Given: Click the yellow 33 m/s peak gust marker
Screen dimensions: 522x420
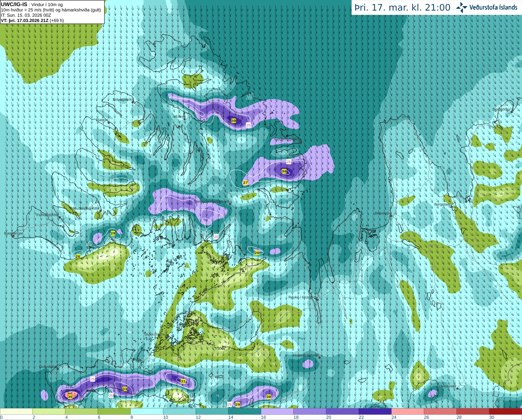Looking at the screenshot, I should point(125,389).
